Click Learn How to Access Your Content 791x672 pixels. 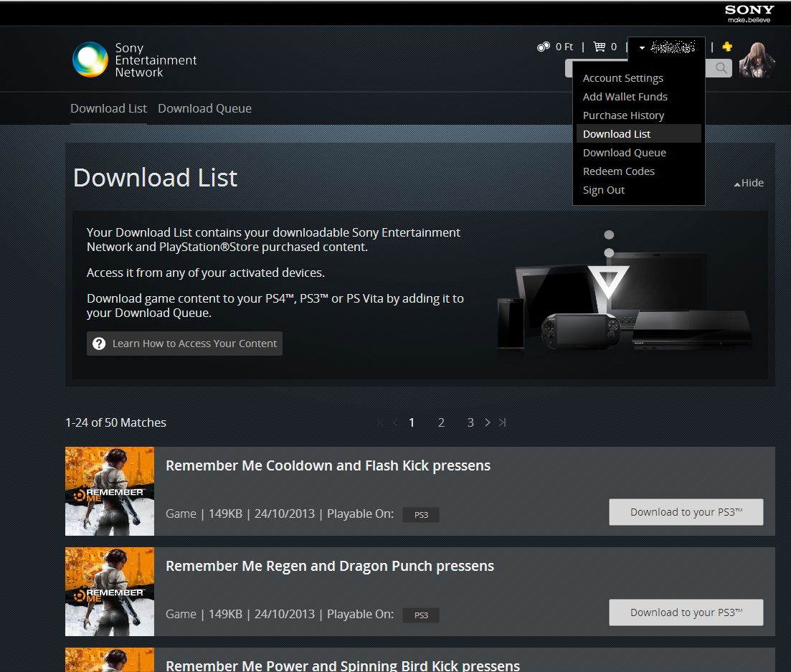[x=184, y=344]
